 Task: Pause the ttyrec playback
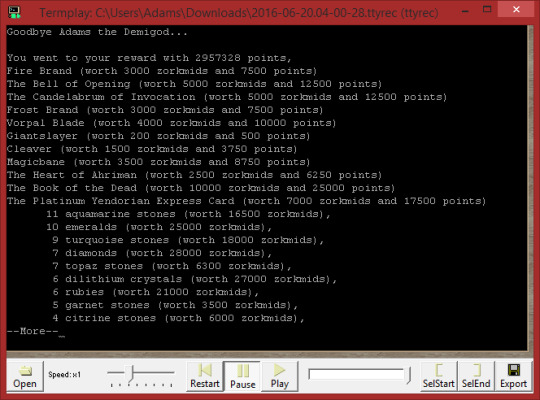(242, 376)
